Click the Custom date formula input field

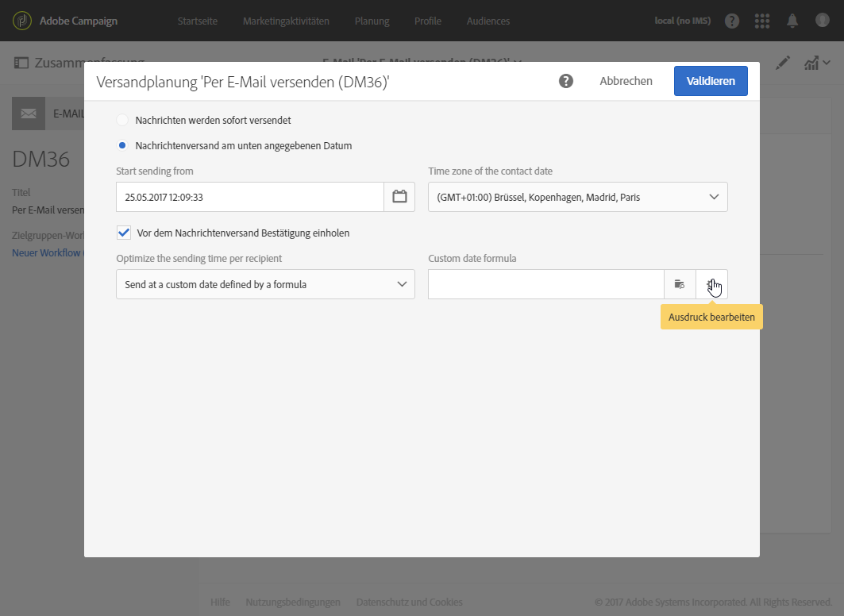pos(545,284)
